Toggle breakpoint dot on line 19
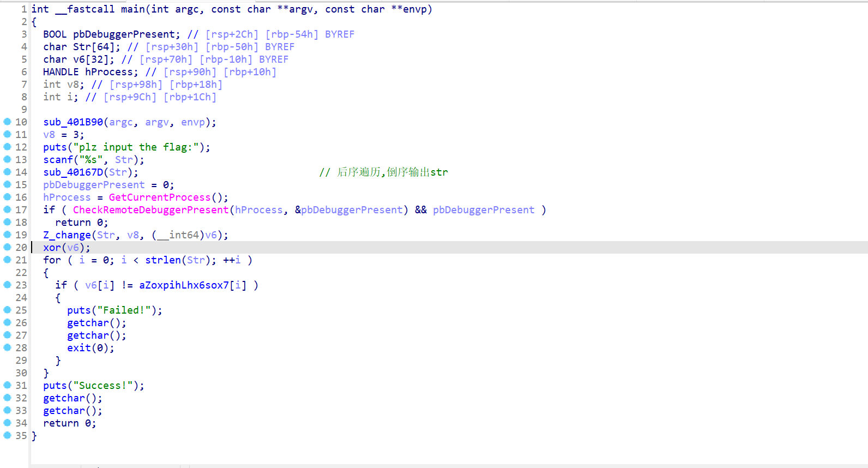This screenshot has height=468, width=868. [7, 235]
